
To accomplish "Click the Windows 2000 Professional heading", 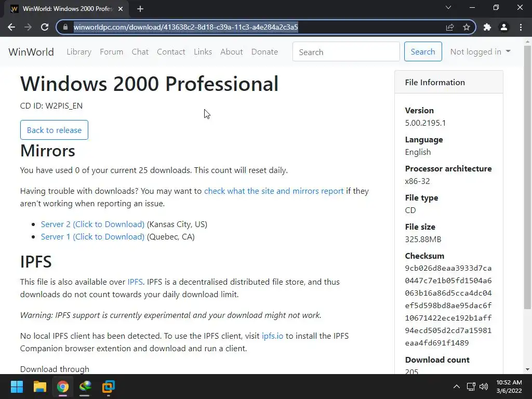I will [x=149, y=84].
